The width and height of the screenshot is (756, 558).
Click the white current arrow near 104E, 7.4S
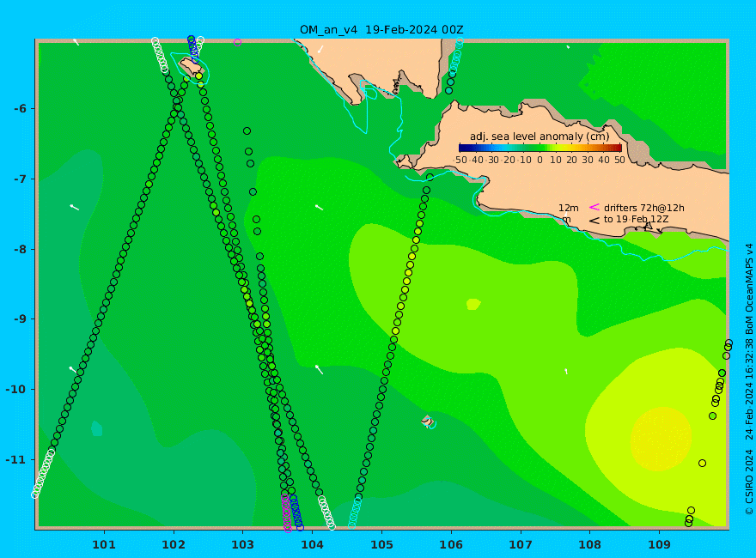(x=320, y=207)
